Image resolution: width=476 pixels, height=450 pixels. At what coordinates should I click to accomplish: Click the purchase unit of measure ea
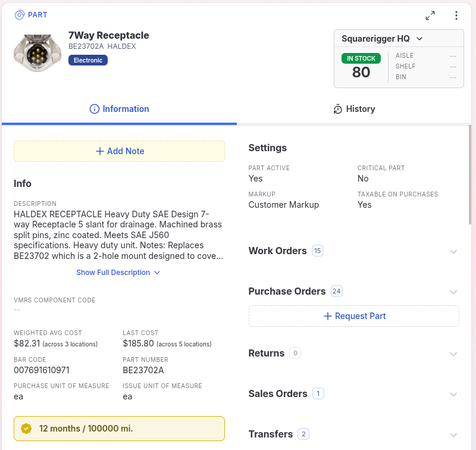click(x=18, y=396)
